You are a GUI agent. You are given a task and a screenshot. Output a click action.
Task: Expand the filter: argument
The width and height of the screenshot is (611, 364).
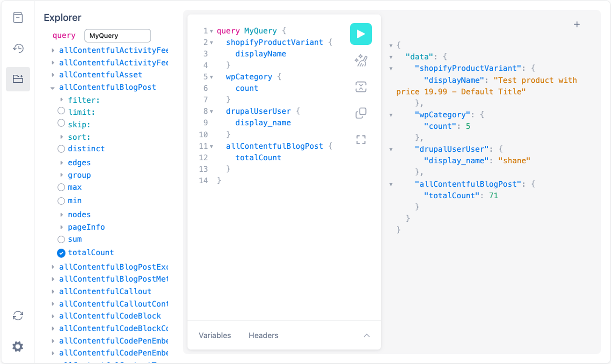click(61, 100)
